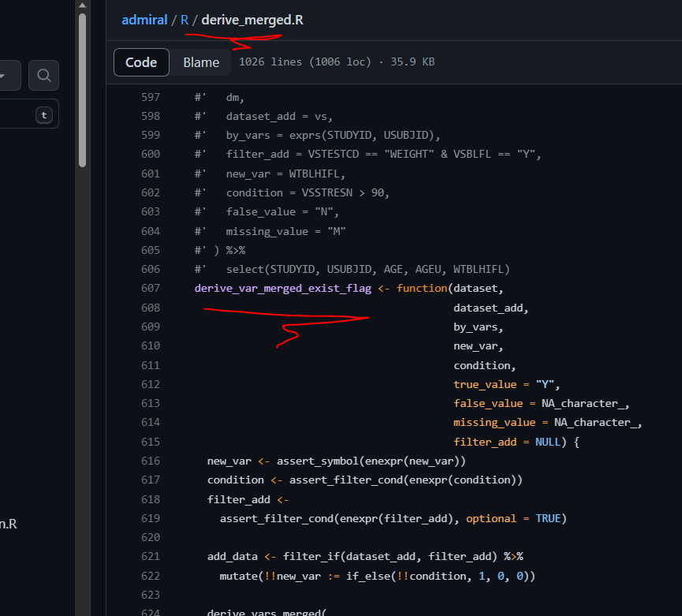Screen dimensions: 682x616
Task: Navigate to the R folder breadcrumb
Action: (183, 20)
